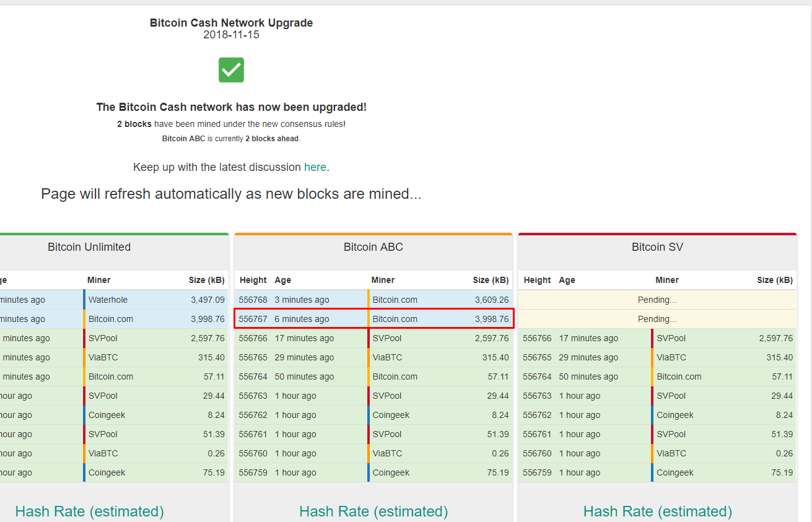Expand the Bitcoin SV Hash Rate section
This screenshot has width=812, height=522.
(657, 511)
